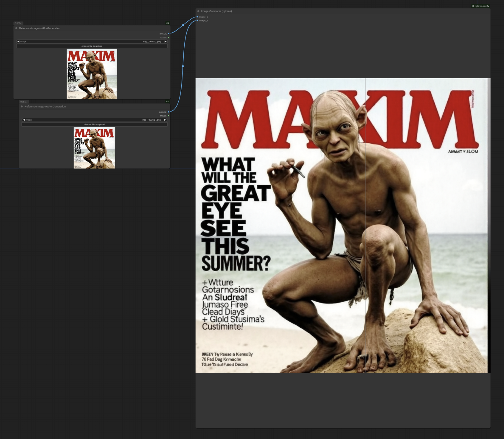The image size is (504, 439).
Task: Select next image after img__00360_.png
Action: pos(165,41)
